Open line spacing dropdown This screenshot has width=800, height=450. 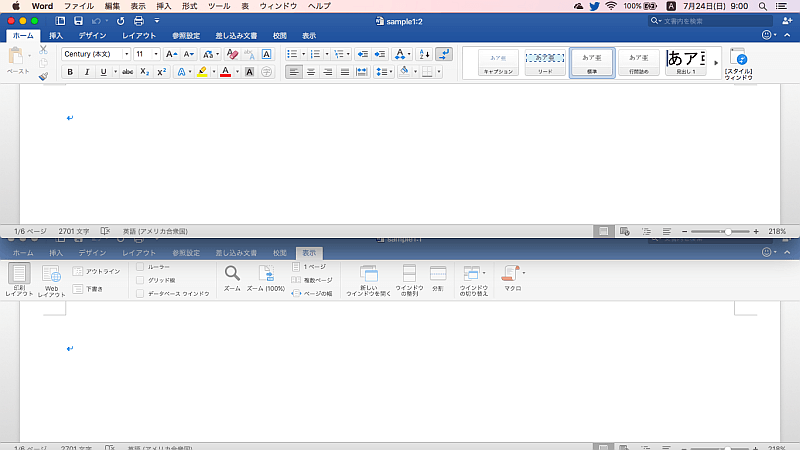[384, 72]
